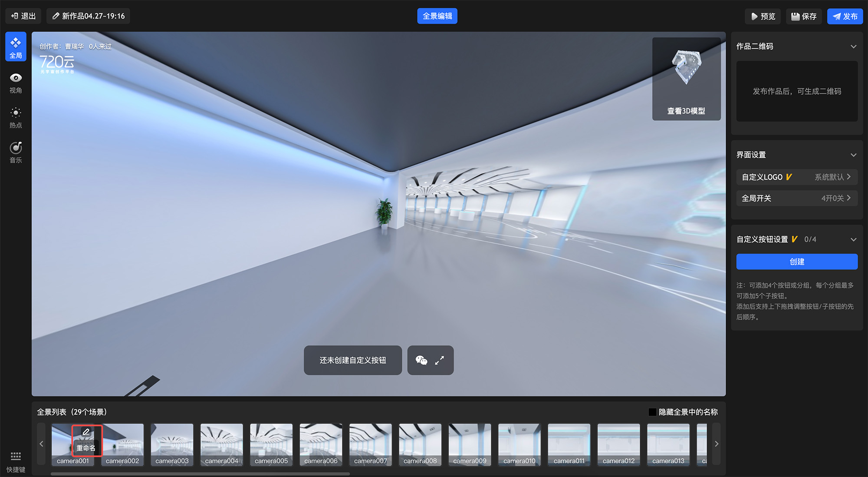The image size is (868, 477).
Task: Open the 热点 hotspot tool
Action: [x=16, y=118]
